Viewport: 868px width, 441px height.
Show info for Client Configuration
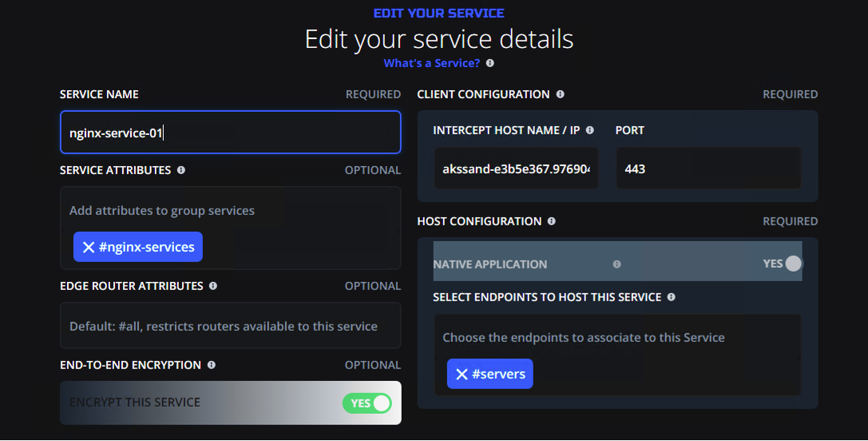pyautogui.click(x=560, y=94)
